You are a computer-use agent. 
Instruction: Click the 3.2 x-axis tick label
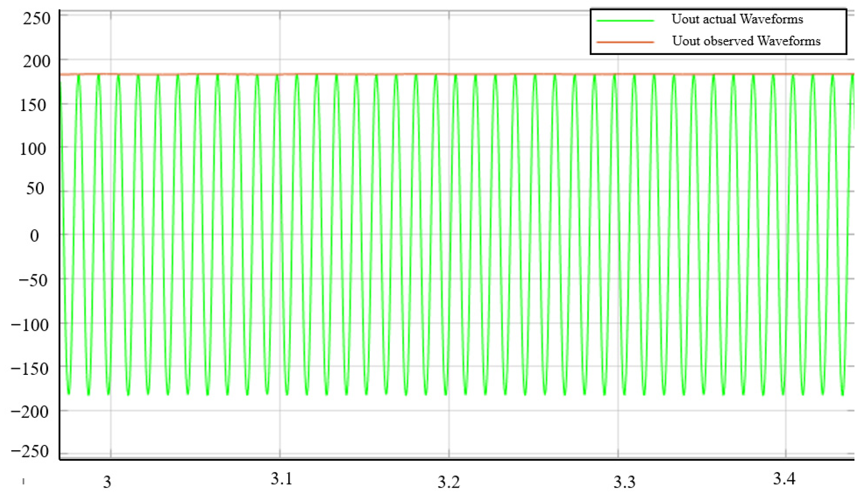pos(449,482)
